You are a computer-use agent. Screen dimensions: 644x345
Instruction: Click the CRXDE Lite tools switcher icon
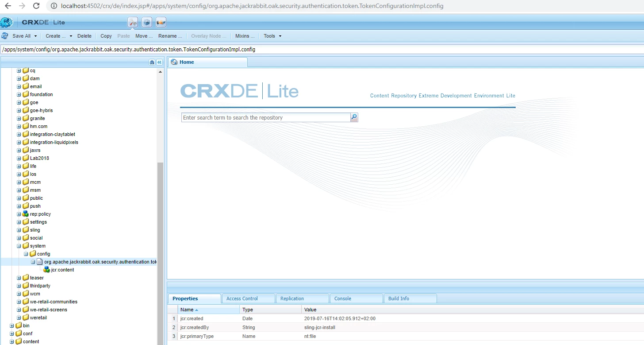(133, 22)
